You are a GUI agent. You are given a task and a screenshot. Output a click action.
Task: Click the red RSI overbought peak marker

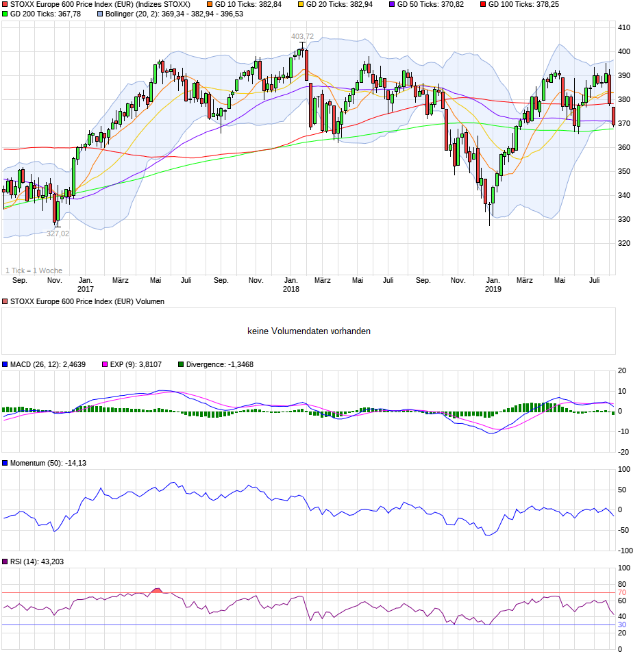pyautogui.click(x=157, y=591)
